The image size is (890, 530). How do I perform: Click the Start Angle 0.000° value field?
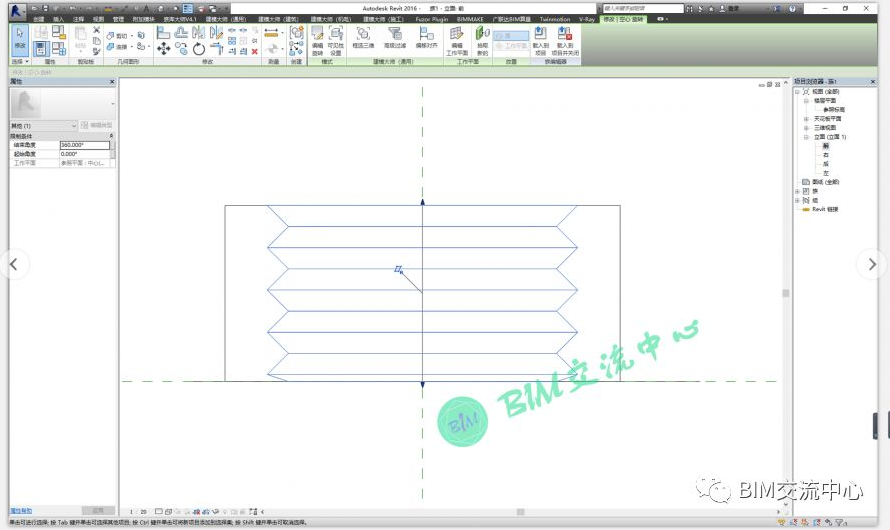(85, 154)
